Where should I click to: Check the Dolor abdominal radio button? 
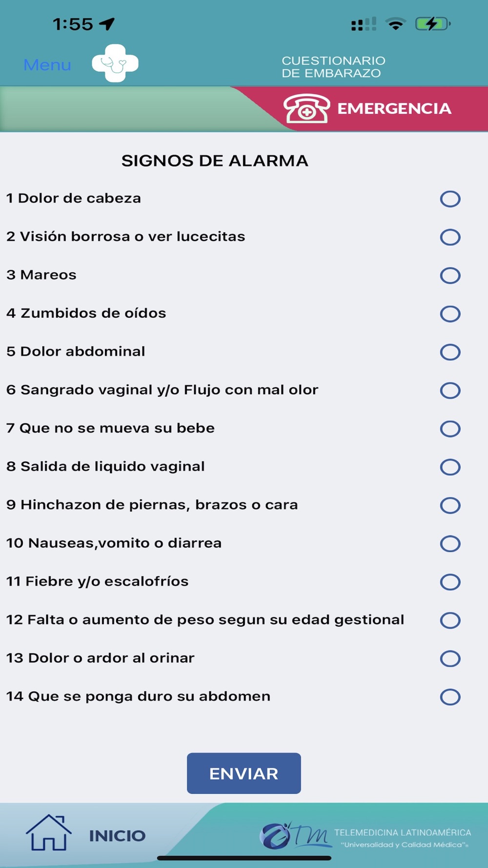click(x=450, y=352)
